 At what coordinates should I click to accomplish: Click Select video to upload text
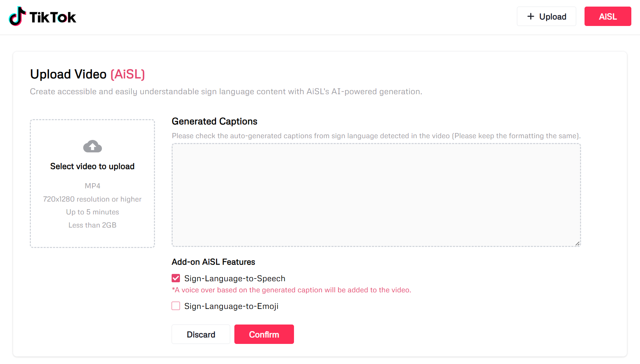(92, 166)
